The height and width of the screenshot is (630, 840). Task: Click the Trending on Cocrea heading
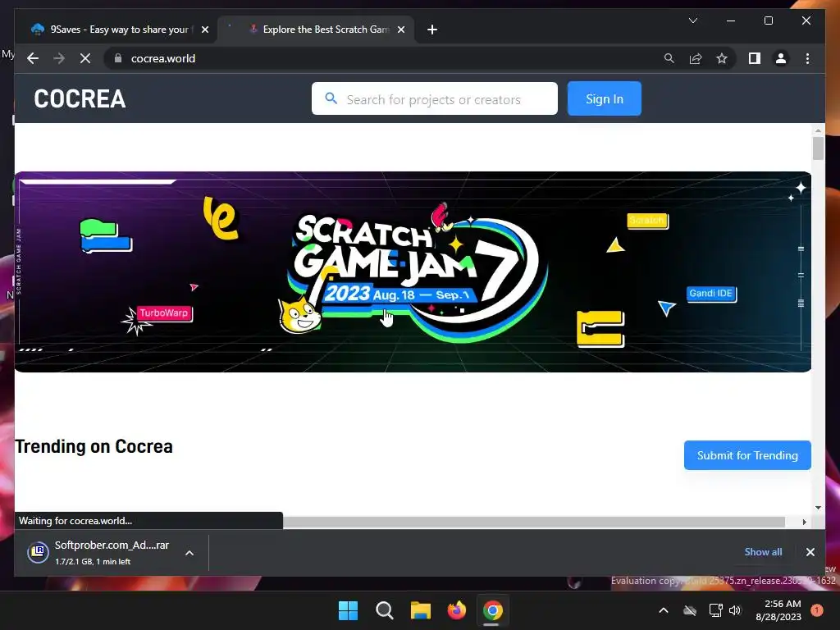(x=94, y=446)
